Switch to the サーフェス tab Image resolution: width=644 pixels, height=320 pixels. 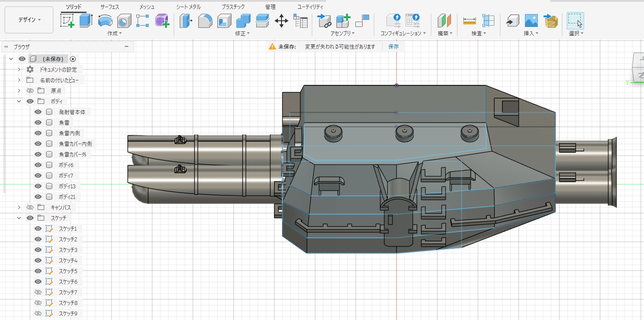[x=109, y=7]
